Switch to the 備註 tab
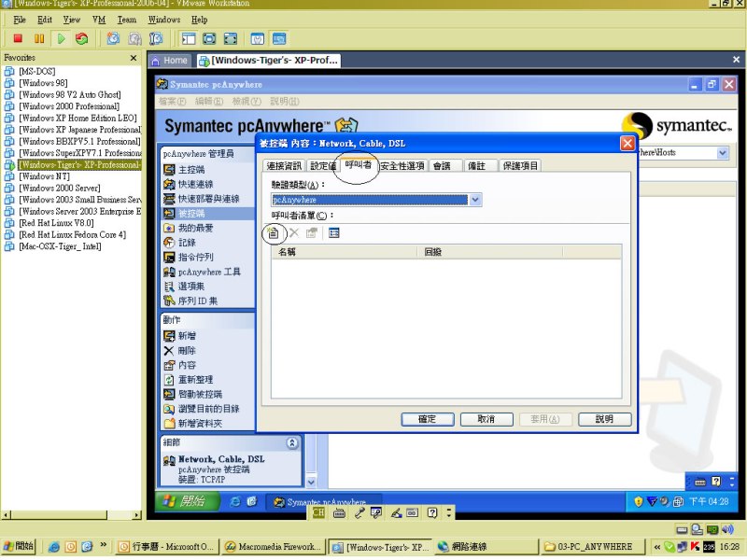Image resolution: width=747 pixels, height=560 pixels. [479, 166]
